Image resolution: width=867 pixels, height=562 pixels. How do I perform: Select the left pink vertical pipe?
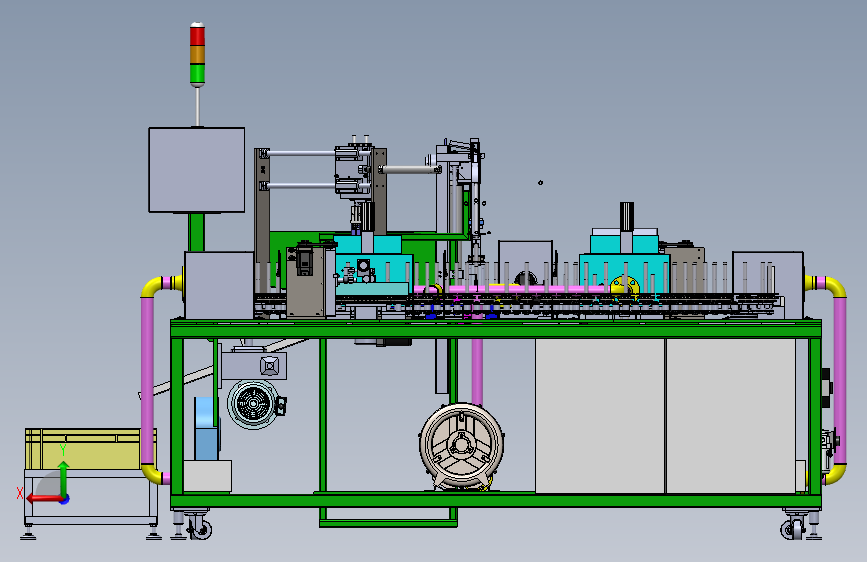pyautogui.click(x=147, y=381)
